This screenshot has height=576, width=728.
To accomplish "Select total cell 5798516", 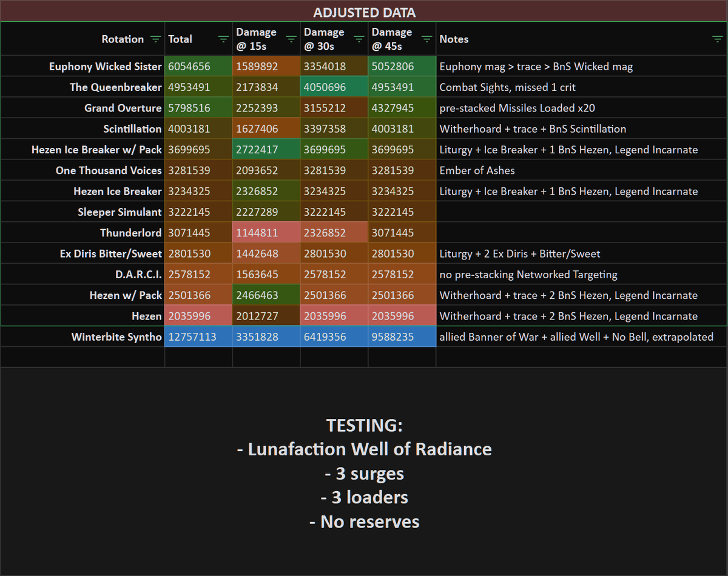I will [198, 108].
